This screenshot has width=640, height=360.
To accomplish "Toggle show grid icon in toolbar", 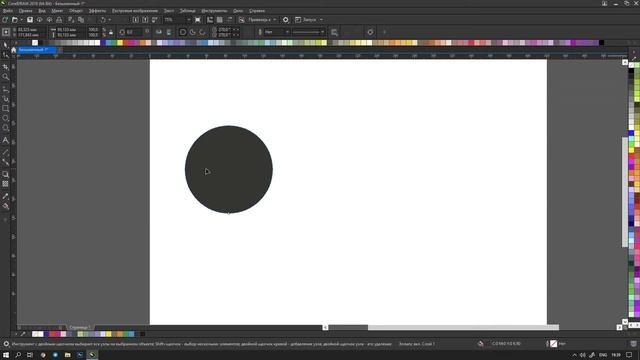I will tap(220, 20).
